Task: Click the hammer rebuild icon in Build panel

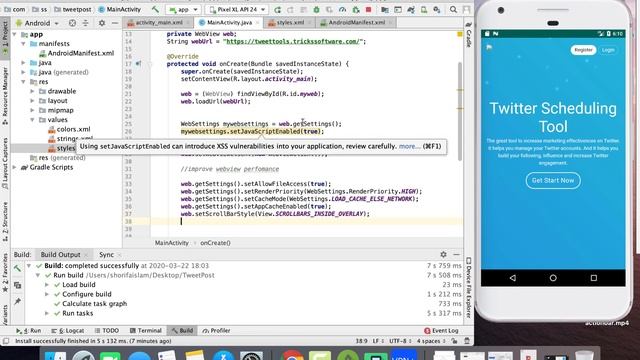Action: (x=17, y=268)
